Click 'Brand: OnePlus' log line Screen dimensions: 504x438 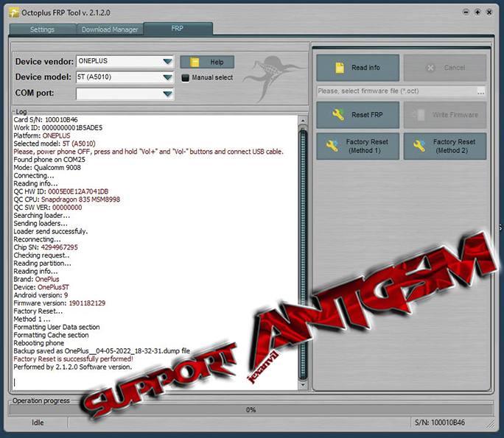36,280
